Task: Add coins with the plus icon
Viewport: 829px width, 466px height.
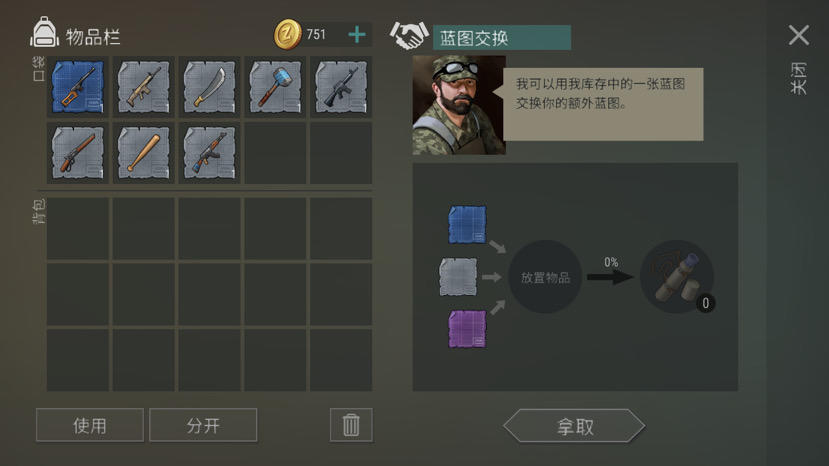Action: point(357,35)
